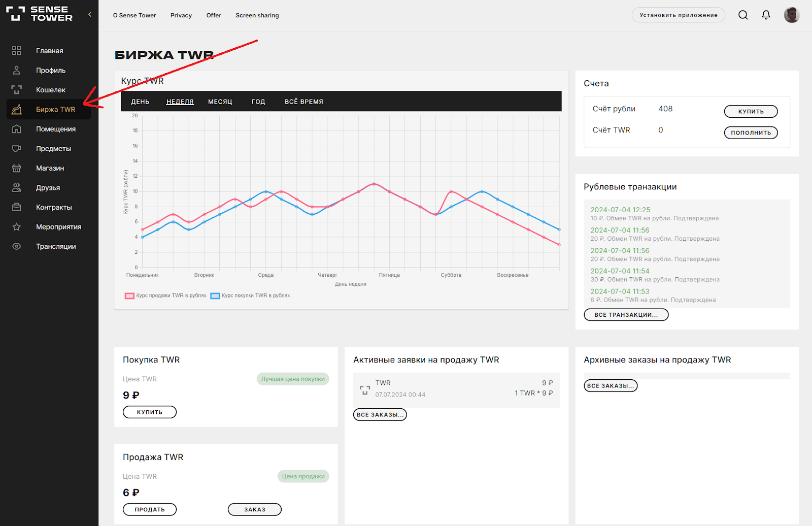Click ПОПОЛНИТЬ next to Счёт TWR

tap(751, 133)
